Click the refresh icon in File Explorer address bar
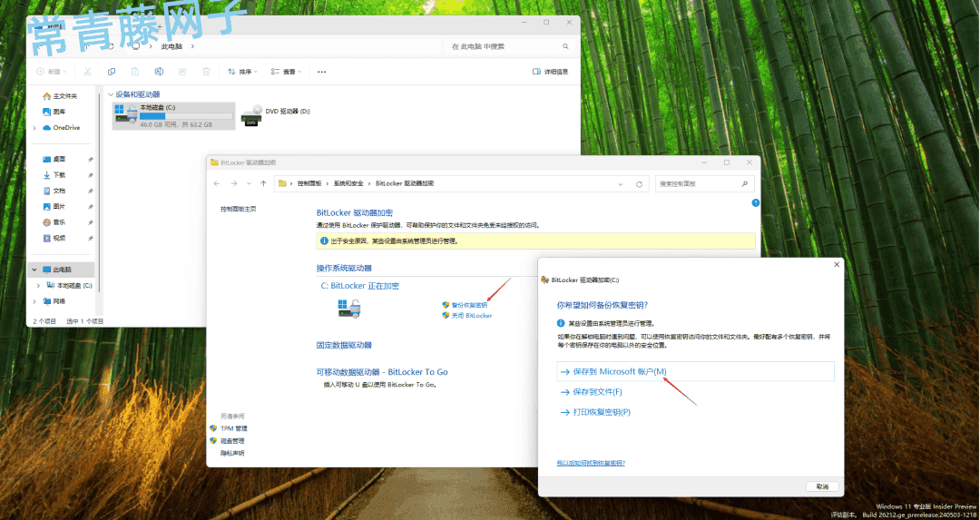 pyautogui.click(x=111, y=46)
